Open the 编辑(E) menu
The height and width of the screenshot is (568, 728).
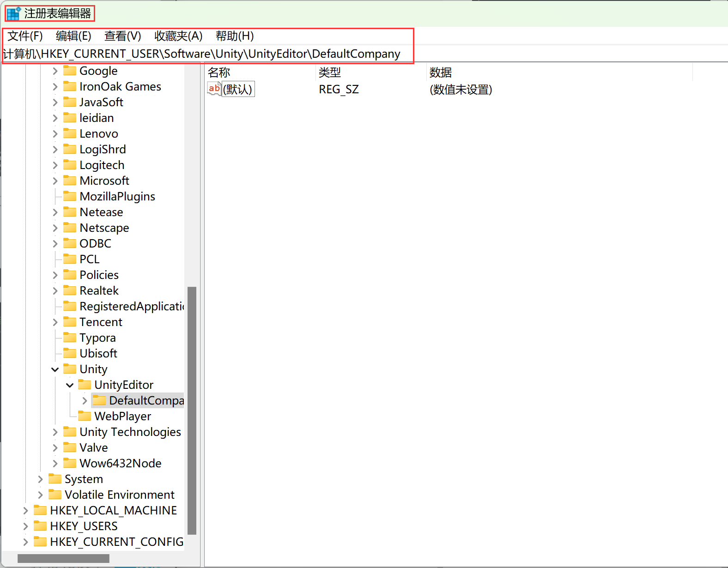click(73, 36)
